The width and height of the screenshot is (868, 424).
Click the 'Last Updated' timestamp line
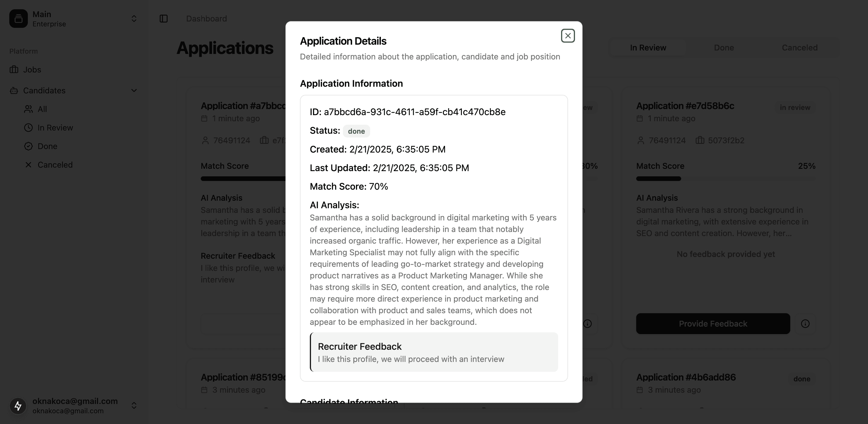pos(390,168)
